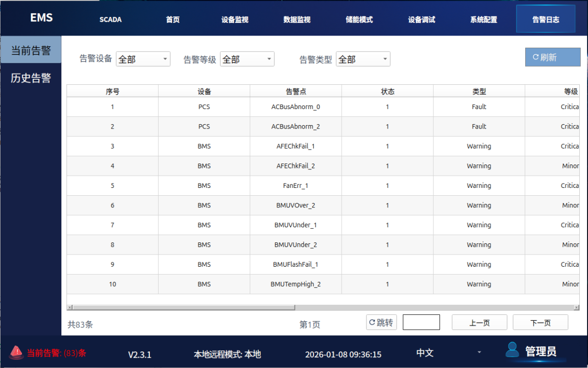Open the 系统配置 tab
This screenshot has height=368, width=588.
click(484, 19)
